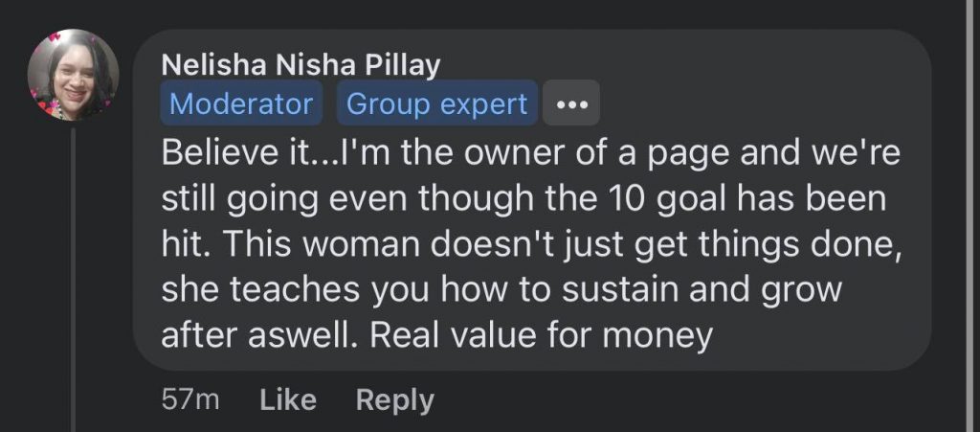Click the Moderator badge
The image size is (980, 432).
(x=240, y=104)
